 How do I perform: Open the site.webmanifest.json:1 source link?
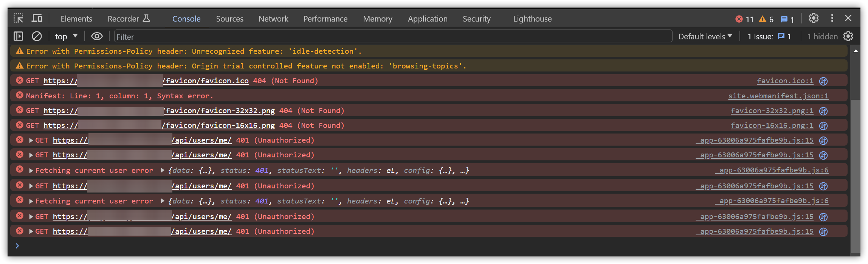click(778, 96)
